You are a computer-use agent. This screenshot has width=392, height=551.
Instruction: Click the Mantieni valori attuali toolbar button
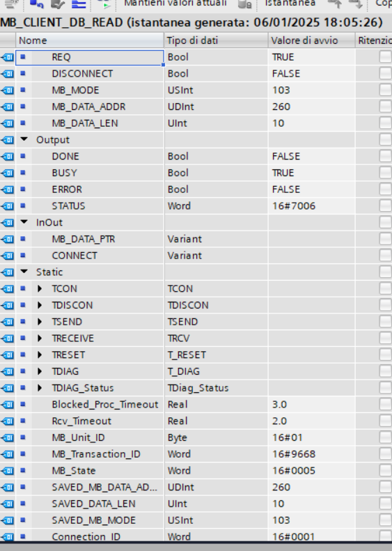175,3
